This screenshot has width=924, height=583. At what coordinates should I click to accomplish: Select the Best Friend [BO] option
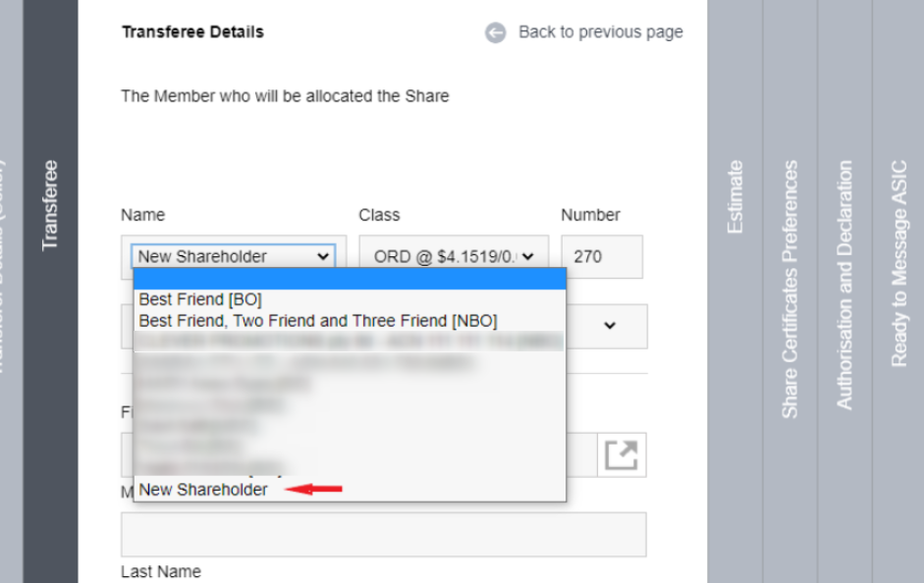(198, 298)
